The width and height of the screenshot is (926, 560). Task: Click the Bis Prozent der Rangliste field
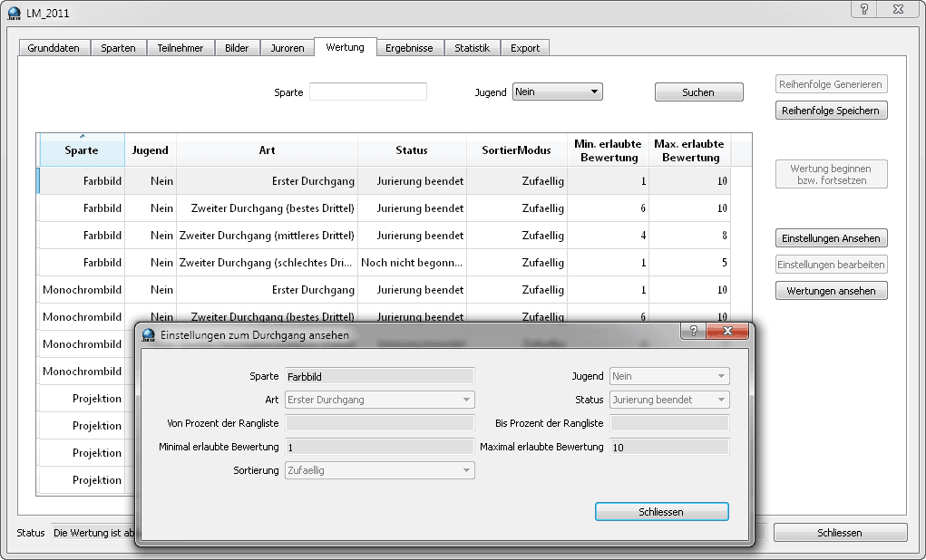click(x=669, y=423)
